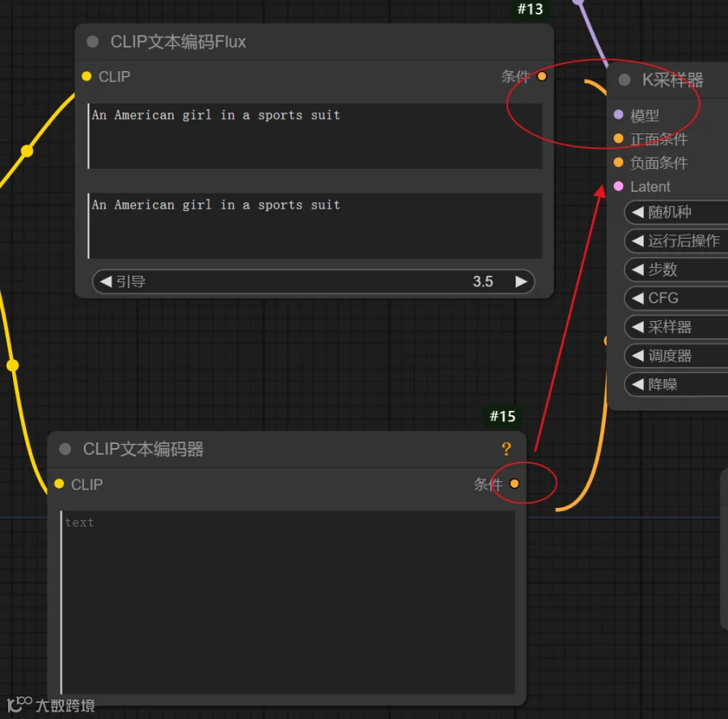728x719 pixels.
Task: Click the yellow CLIP input socket on the Flux node
Action: [x=87, y=76]
